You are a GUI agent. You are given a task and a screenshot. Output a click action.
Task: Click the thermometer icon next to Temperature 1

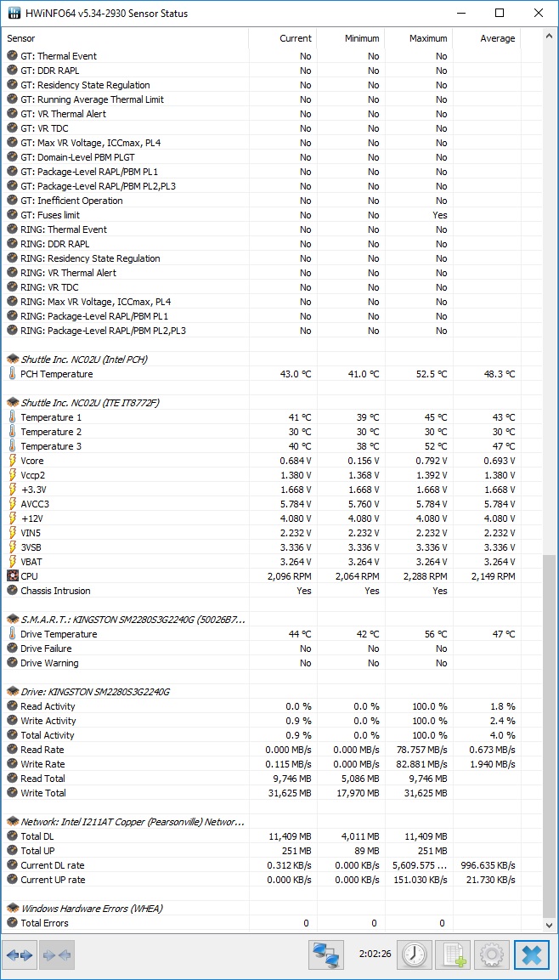(13, 416)
